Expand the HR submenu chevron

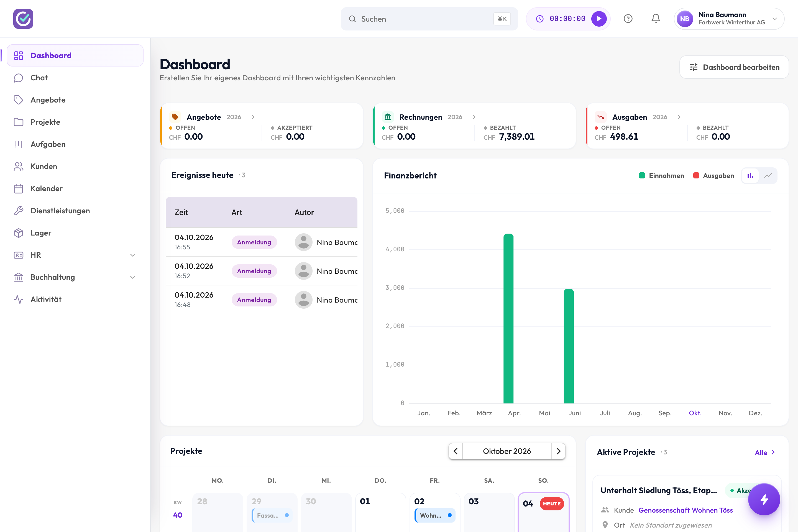click(x=133, y=255)
